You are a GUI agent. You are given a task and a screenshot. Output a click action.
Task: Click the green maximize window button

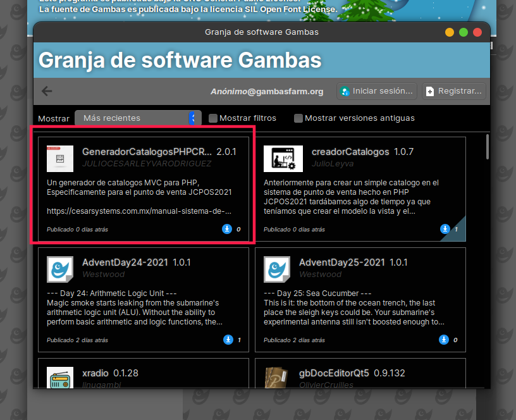coord(464,32)
